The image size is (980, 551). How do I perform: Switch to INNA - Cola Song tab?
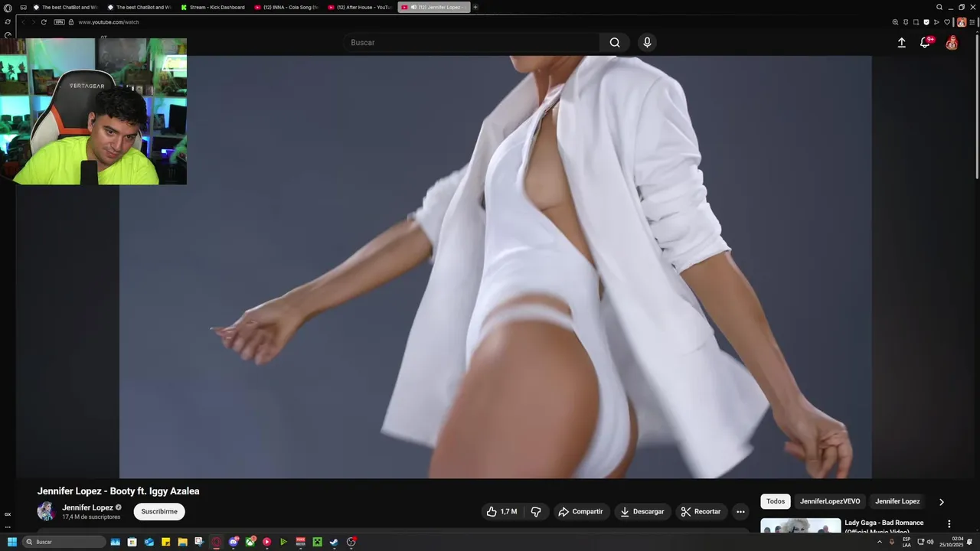(x=286, y=7)
